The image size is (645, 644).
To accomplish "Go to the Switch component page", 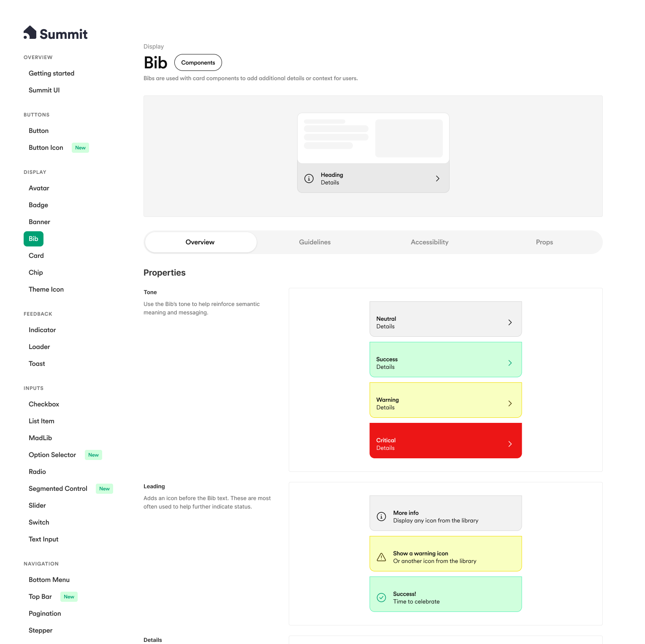I will [39, 522].
